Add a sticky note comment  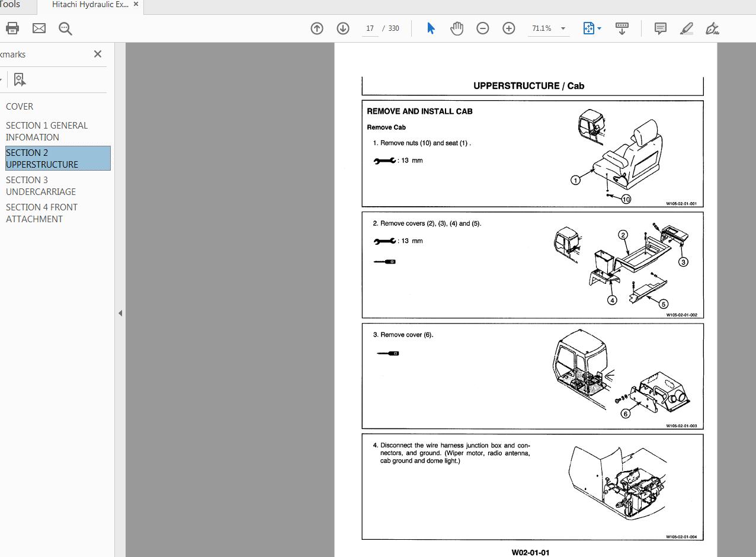pos(660,28)
